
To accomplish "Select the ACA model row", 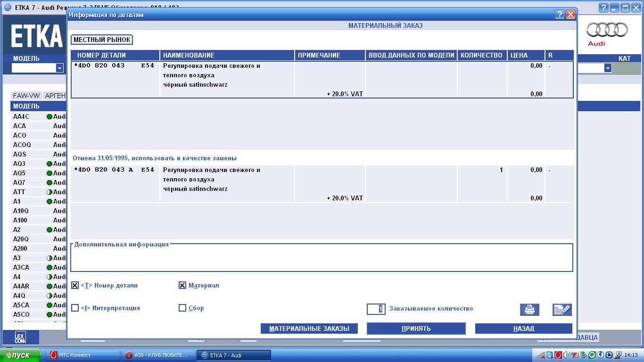I will 39,126.
